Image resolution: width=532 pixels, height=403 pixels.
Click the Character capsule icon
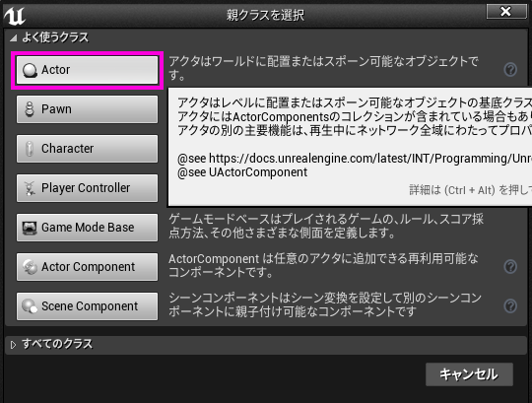point(30,149)
